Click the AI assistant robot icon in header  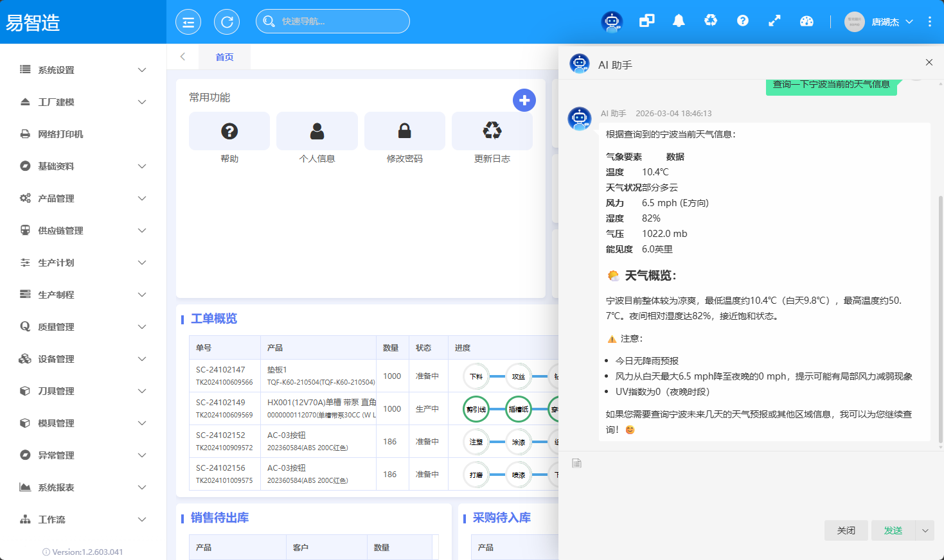pyautogui.click(x=612, y=21)
